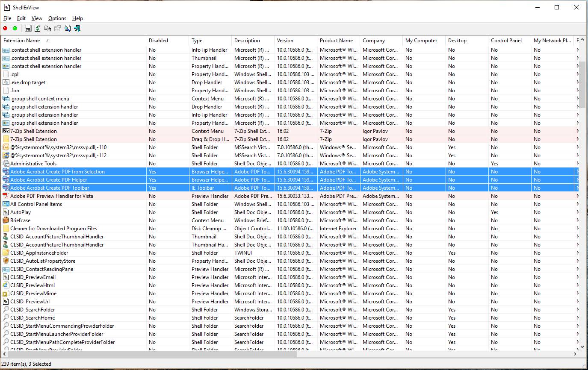Viewport: 588px width, 370px height.
Task: Open the Help menu
Action: 77,18
